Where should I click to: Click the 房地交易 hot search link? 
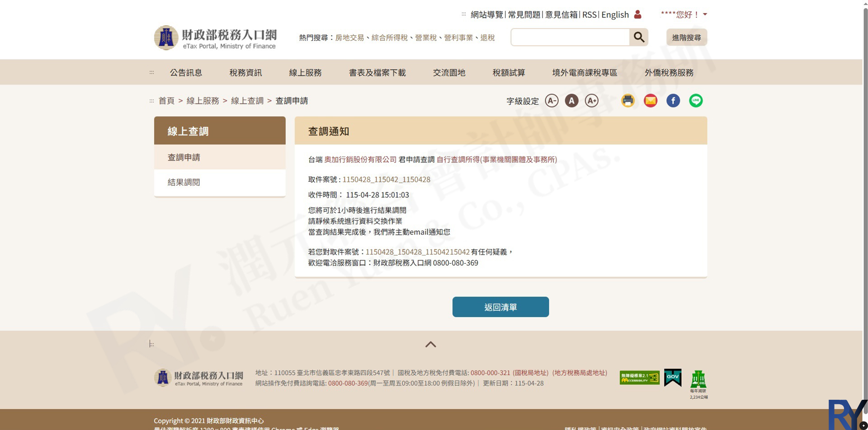(349, 37)
